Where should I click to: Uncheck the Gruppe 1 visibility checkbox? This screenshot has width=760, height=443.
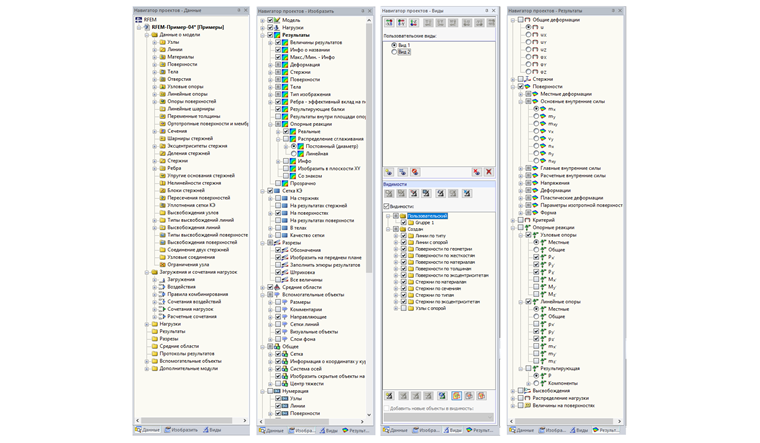(404, 222)
